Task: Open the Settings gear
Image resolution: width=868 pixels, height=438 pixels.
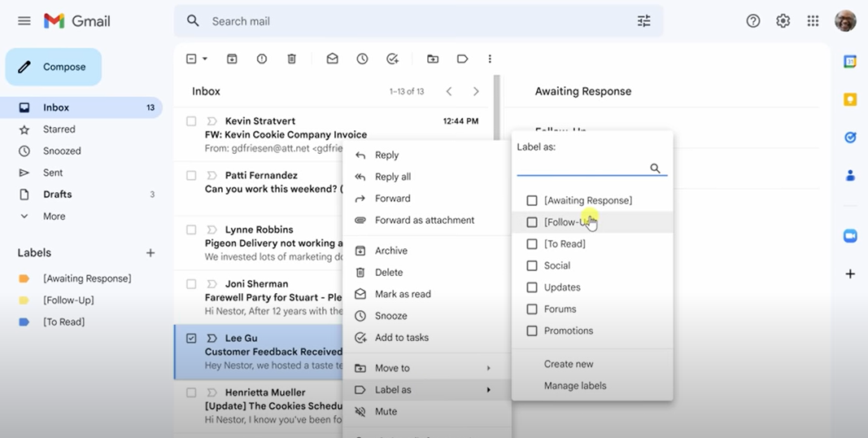Action: [783, 21]
